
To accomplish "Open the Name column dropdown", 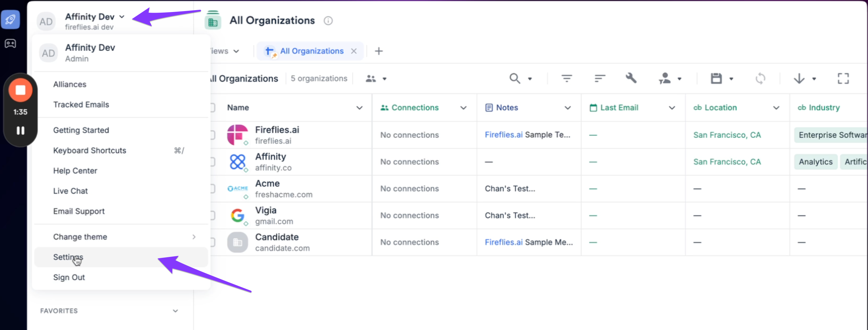I will [x=360, y=108].
